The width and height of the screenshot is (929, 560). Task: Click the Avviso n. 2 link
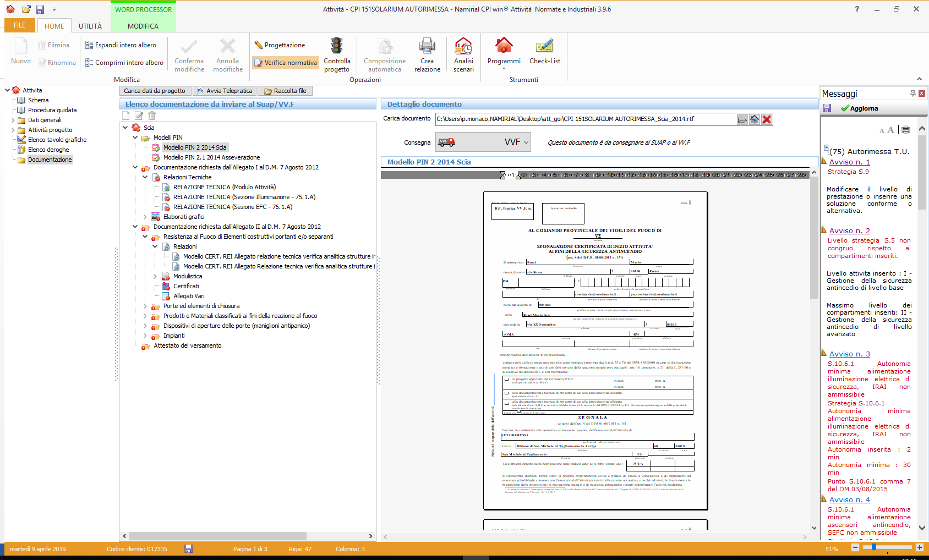click(x=849, y=231)
